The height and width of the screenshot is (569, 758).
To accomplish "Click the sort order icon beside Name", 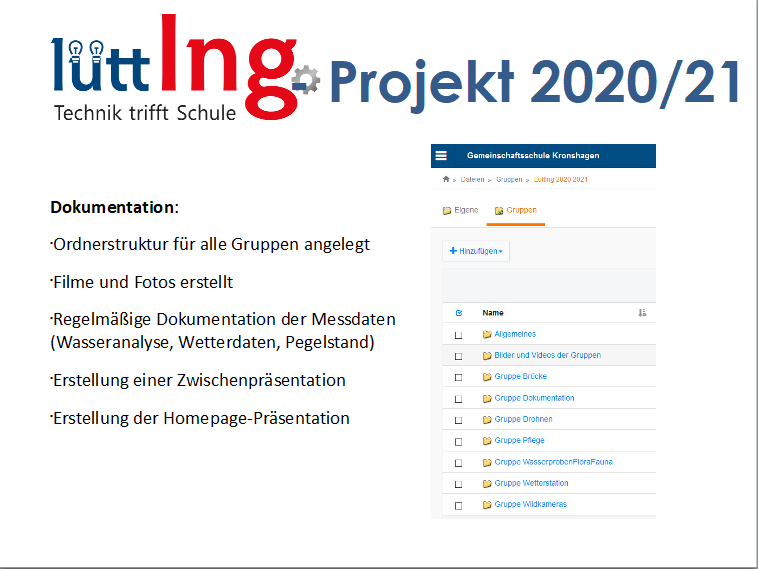I will pyautogui.click(x=642, y=313).
